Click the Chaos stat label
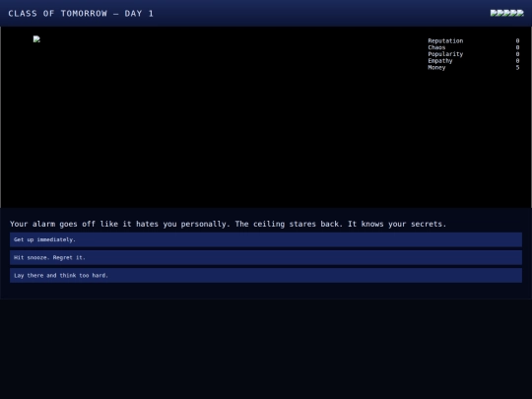Viewport: 532px width, 399px height. 436,47
